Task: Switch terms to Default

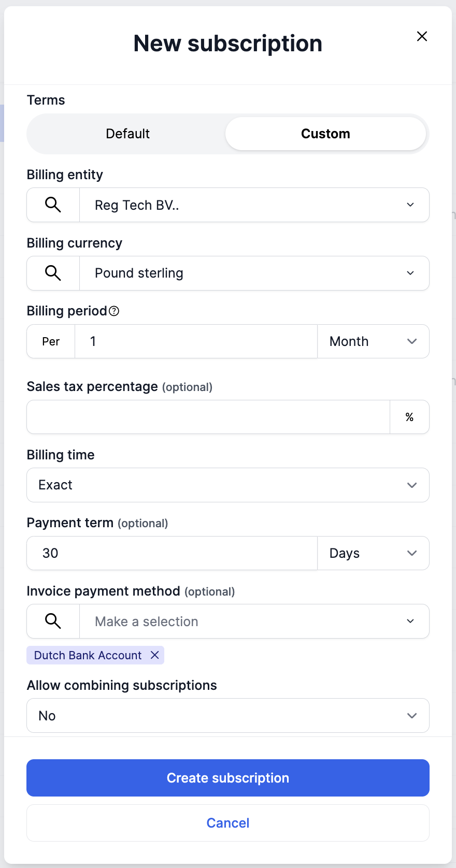Action: tap(127, 134)
